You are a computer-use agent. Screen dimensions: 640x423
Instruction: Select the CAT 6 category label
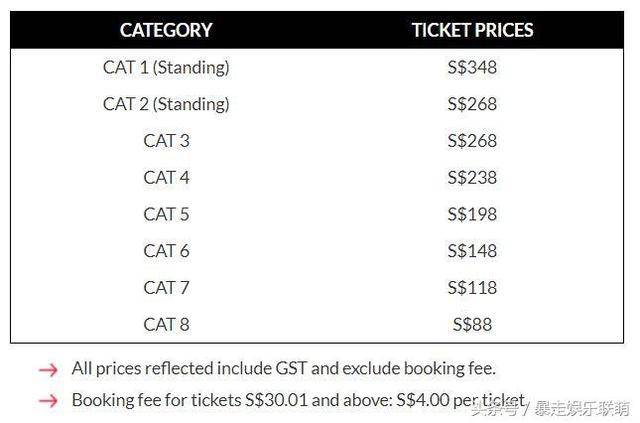[166, 251]
